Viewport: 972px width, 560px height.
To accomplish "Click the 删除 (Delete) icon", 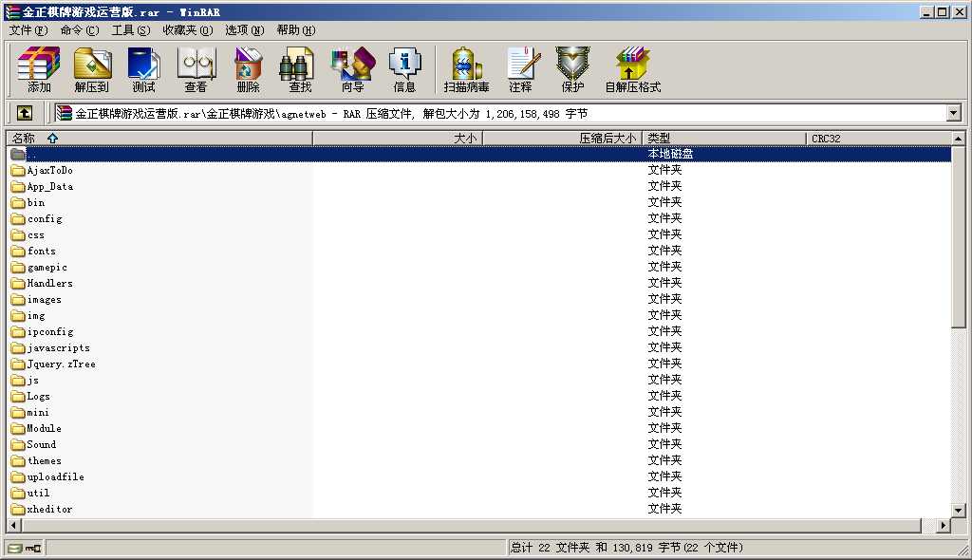I will [248, 69].
